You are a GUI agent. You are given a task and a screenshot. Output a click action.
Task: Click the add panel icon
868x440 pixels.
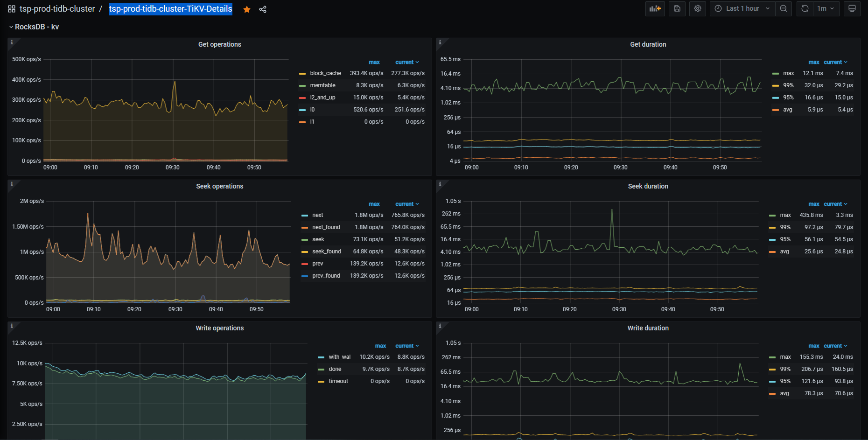(655, 9)
